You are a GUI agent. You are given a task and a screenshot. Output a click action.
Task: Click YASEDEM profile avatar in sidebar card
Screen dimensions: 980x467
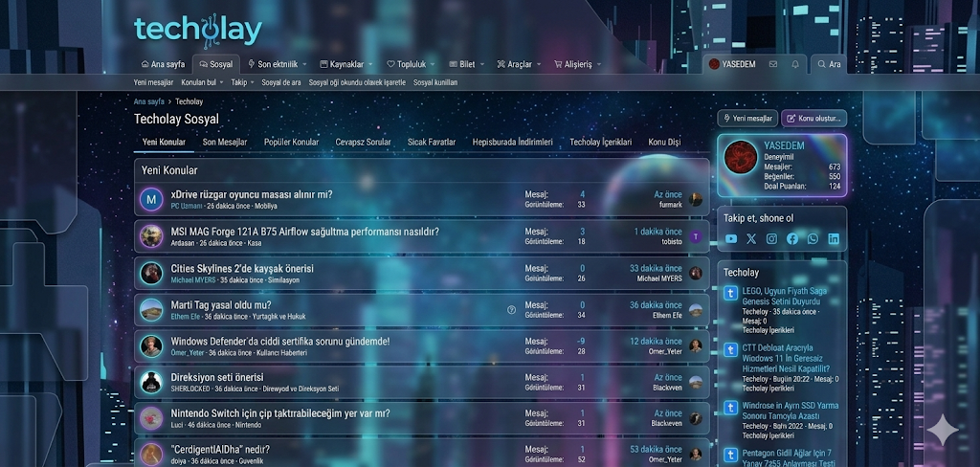pos(741,157)
